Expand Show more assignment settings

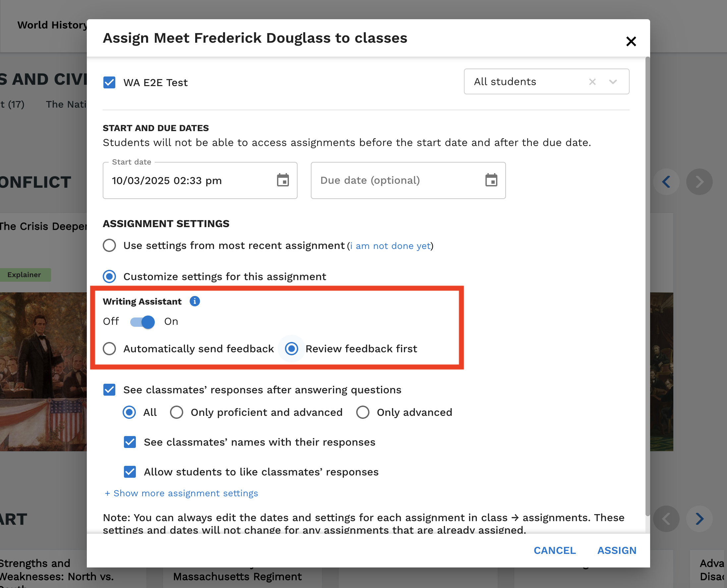181,493
